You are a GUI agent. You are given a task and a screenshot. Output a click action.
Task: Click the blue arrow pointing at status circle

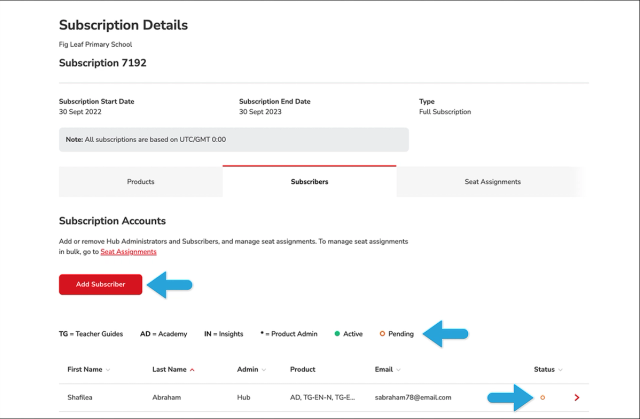tap(510, 397)
